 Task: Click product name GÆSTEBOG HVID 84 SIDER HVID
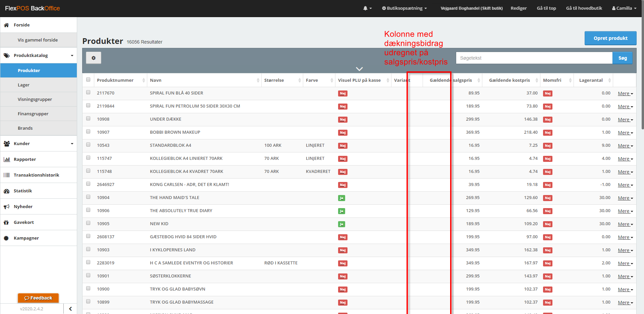pyautogui.click(x=183, y=237)
